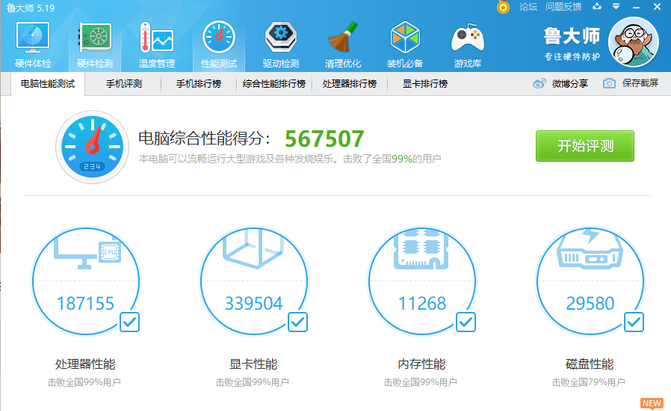Click 微博分享 to share on Weibo

click(561, 84)
